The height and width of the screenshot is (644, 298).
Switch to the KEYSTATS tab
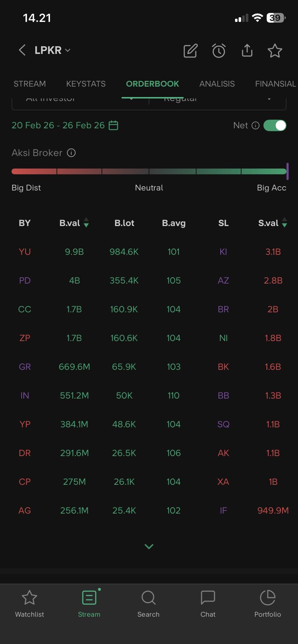point(86,84)
